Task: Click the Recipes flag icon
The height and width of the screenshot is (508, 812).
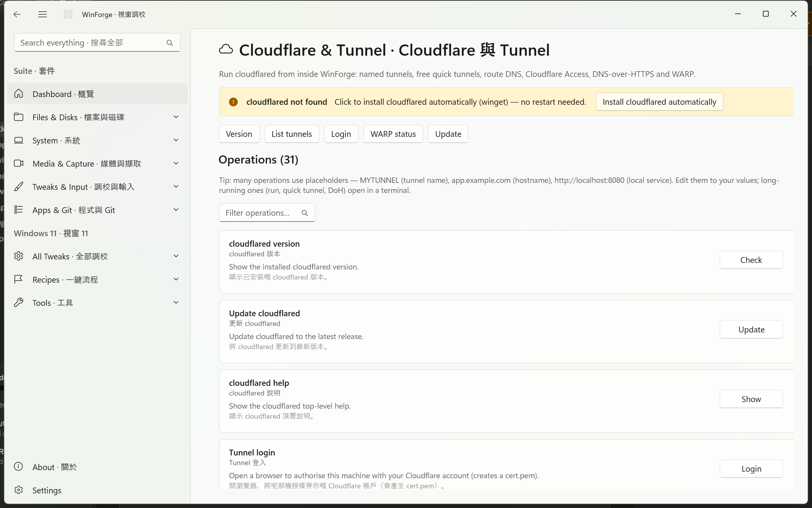Action: 19,280
